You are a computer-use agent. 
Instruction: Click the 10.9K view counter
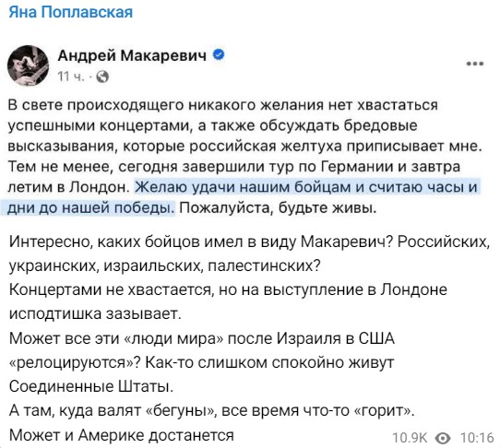[x=409, y=438]
